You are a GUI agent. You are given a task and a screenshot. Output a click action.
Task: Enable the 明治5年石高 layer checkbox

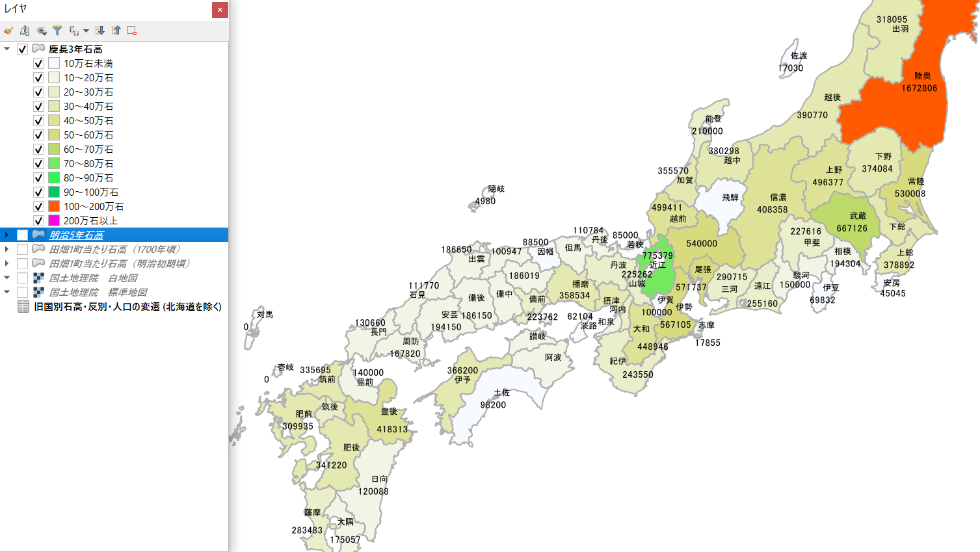tap(22, 235)
